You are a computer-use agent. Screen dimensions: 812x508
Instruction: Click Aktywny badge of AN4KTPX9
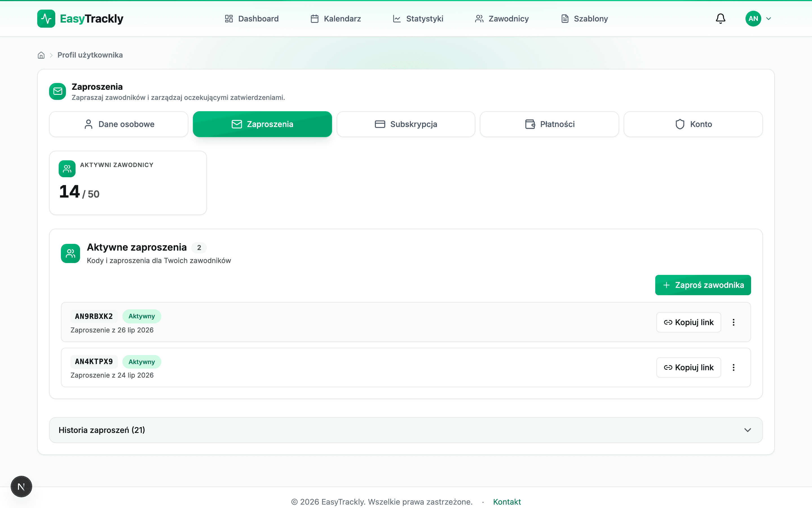point(142,362)
